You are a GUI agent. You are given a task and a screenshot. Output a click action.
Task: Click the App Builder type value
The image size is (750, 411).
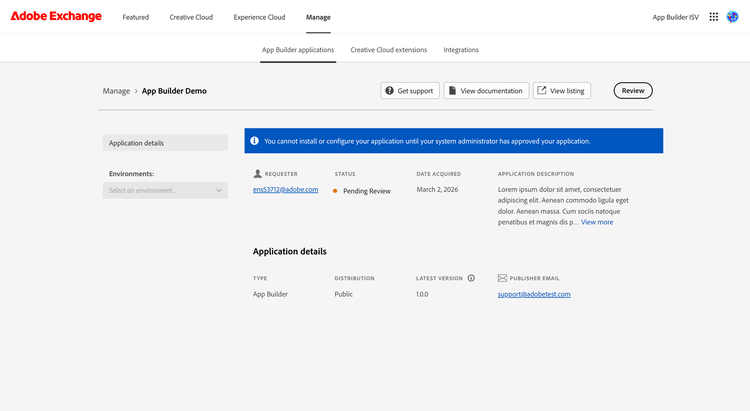[x=270, y=294]
